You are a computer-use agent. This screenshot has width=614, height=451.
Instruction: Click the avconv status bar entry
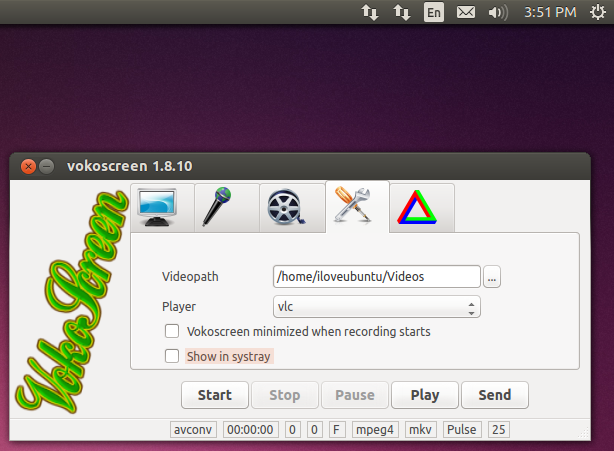point(193,430)
